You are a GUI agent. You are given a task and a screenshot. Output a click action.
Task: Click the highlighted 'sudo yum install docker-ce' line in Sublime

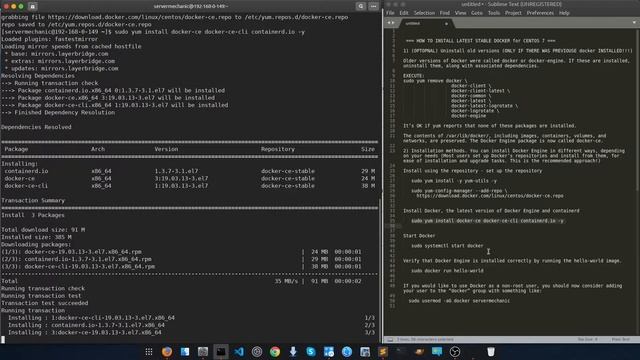pyautogui.click(x=487, y=221)
